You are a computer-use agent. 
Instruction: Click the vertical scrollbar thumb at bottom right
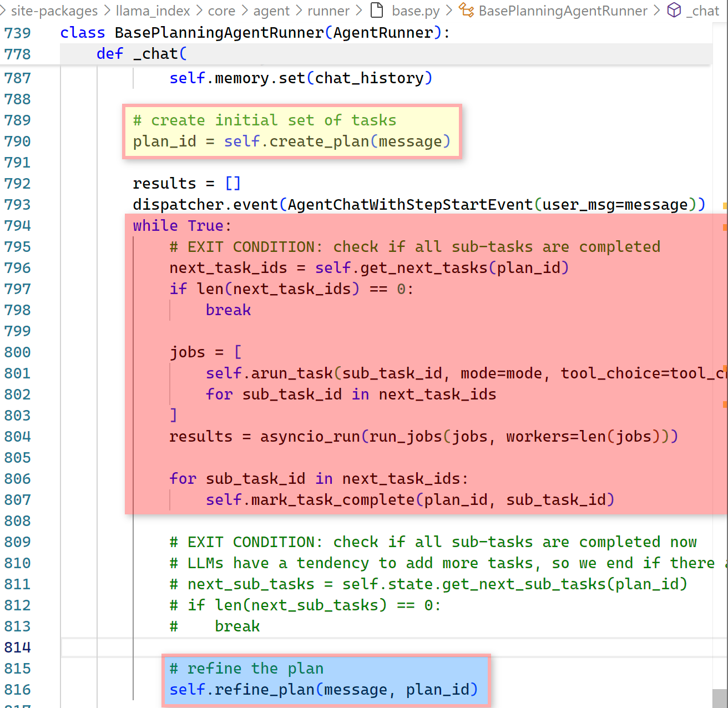point(720,698)
